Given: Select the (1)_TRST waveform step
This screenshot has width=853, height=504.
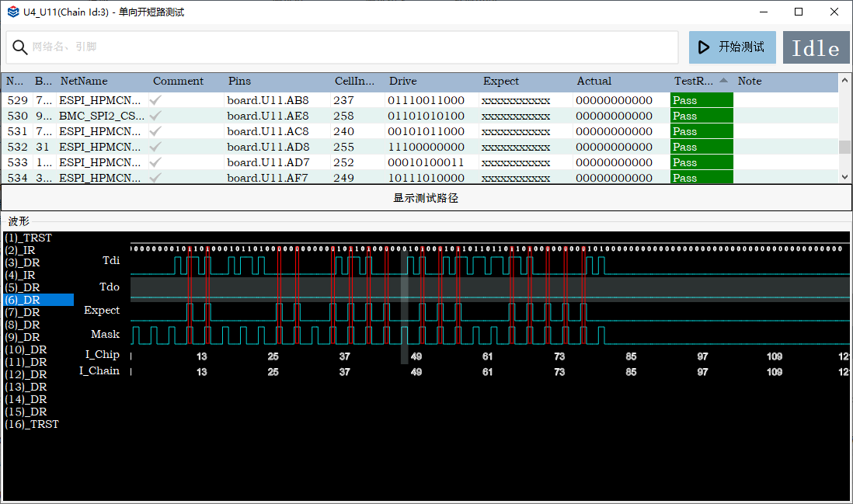Looking at the screenshot, I should coord(28,238).
